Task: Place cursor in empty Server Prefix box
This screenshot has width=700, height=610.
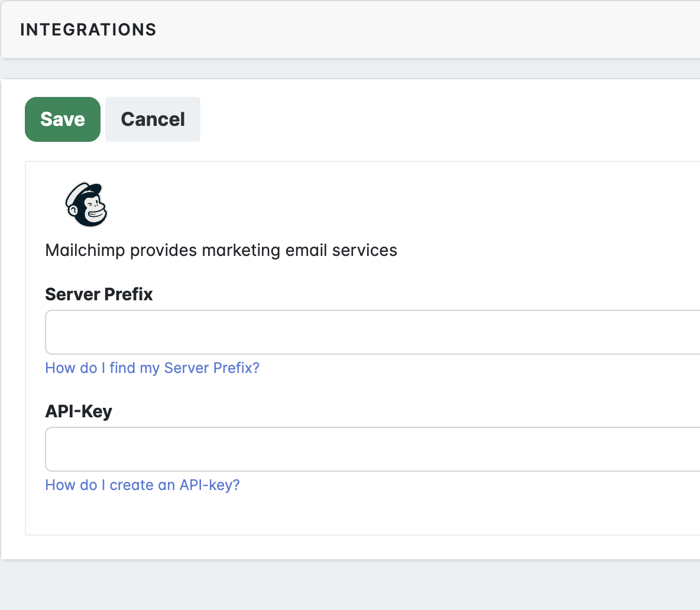Action: (x=372, y=332)
